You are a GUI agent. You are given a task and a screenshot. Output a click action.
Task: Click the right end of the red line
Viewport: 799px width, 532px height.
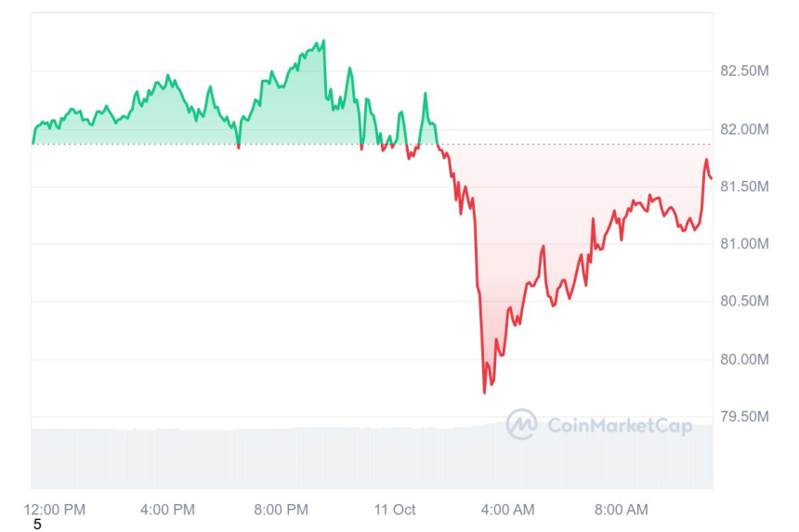coord(711,177)
